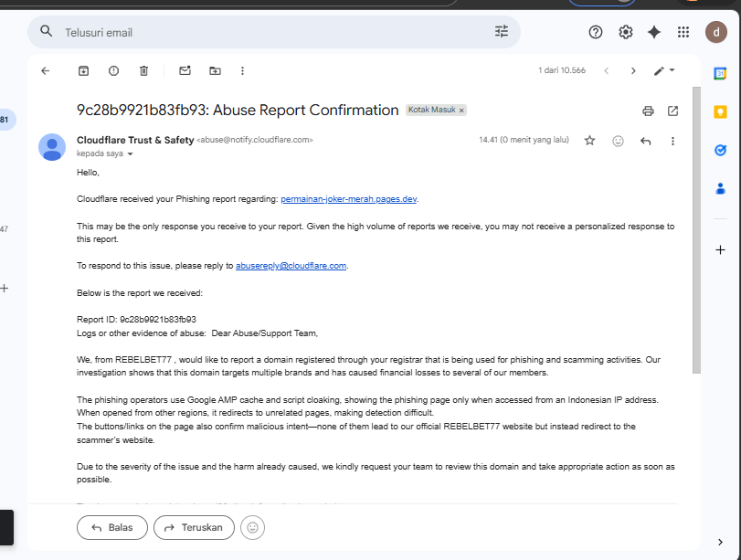The height and width of the screenshot is (560, 741).
Task: Add emoji reaction next to Teruskan
Action: [252, 527]
